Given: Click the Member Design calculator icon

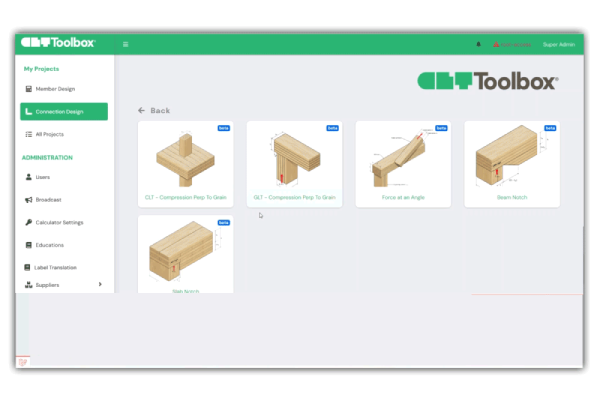Looking at the screenshot, I should [x=27, y=89].
